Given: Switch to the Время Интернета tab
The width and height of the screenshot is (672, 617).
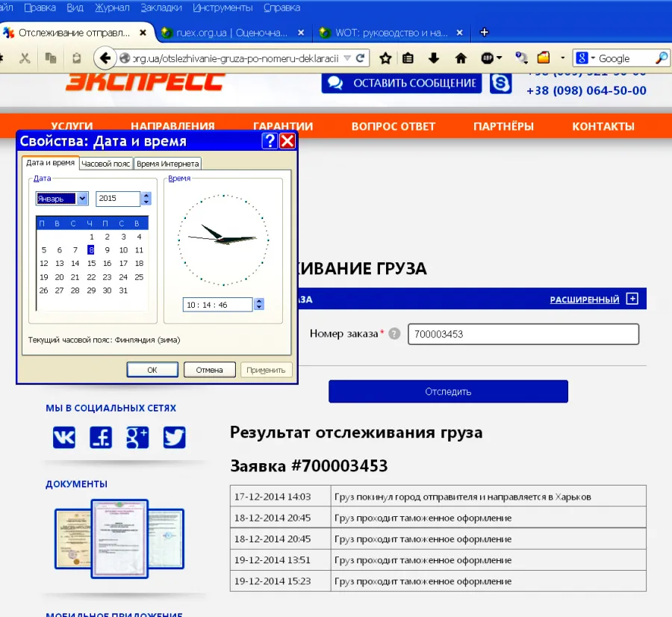Looking at the screenshot, I should pyautogui.click(x=167, y=164).
